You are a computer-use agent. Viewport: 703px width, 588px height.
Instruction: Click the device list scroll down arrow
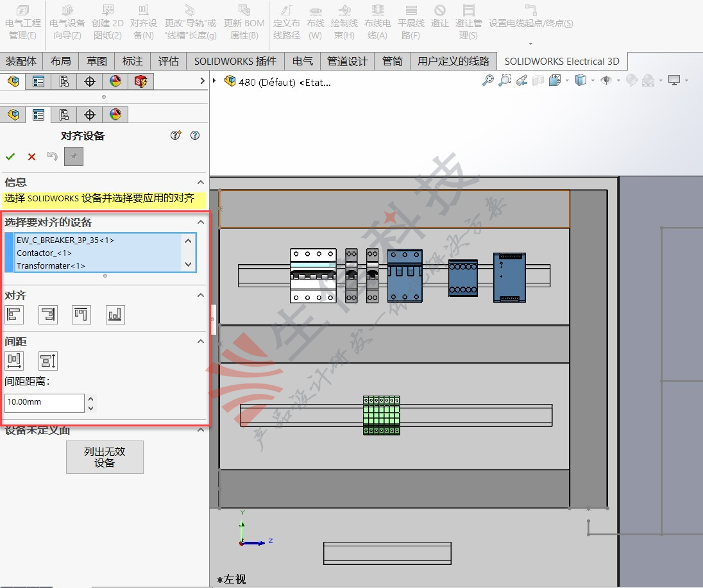[x=189, y=264]
